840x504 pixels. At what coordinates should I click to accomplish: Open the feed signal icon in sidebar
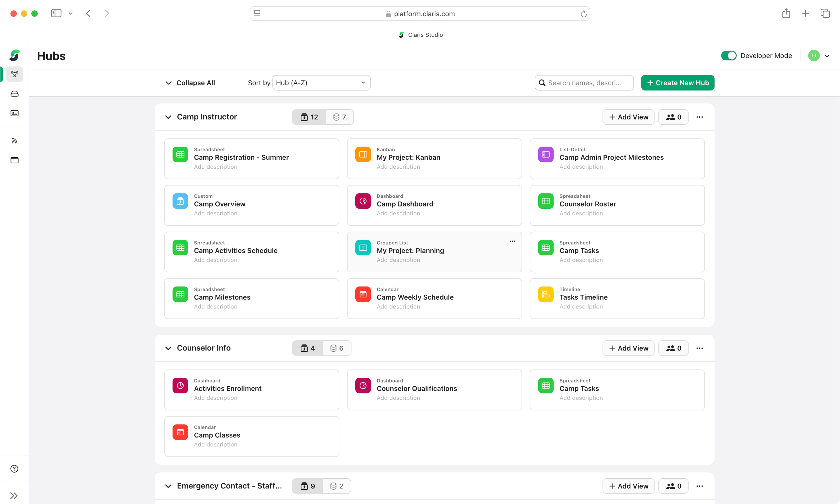pos(14,141)
